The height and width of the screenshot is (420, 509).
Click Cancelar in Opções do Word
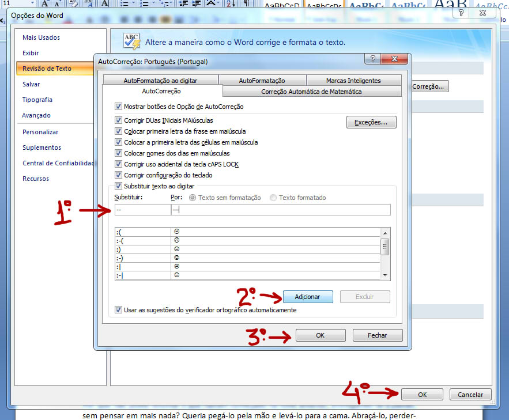click(x=470, y=395)
